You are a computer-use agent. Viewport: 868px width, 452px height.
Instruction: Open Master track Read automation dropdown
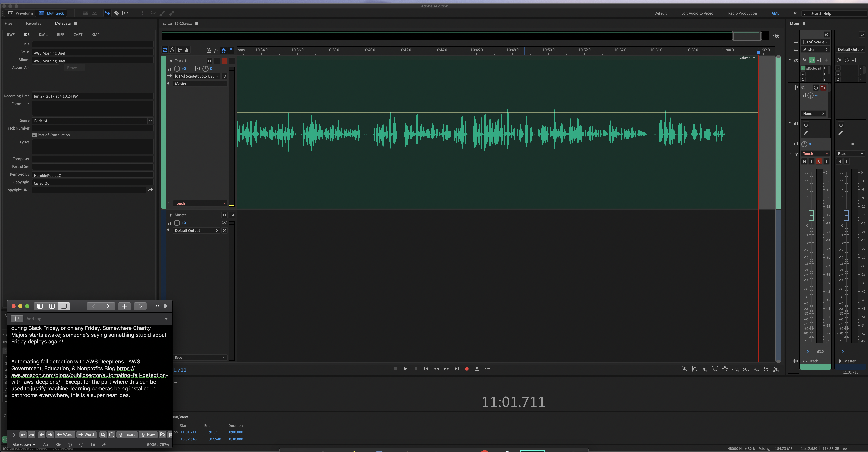200,358
